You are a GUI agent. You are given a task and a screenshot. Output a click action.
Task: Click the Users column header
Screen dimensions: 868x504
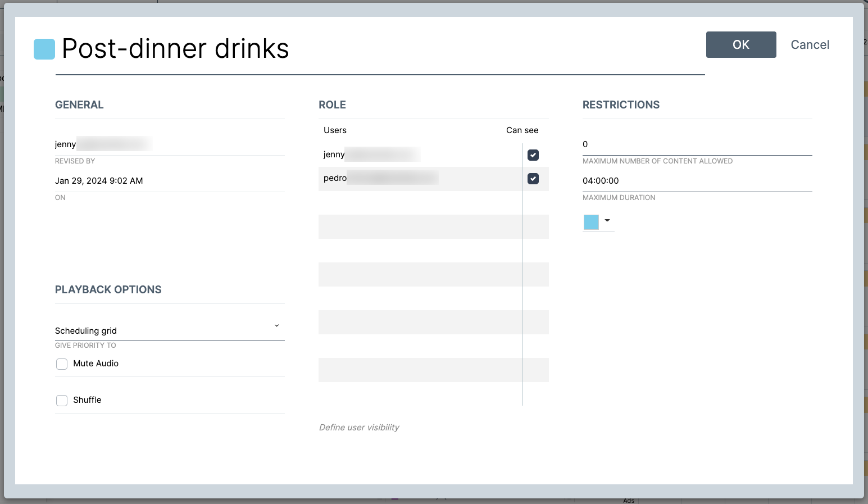tap(335, 130)
